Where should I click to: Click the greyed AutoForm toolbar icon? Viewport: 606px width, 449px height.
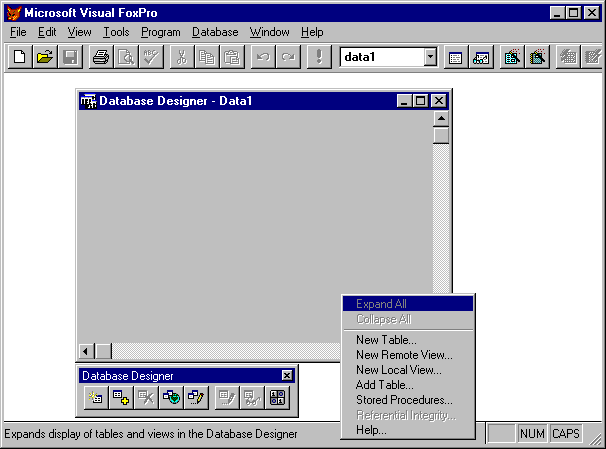point(568,57)
